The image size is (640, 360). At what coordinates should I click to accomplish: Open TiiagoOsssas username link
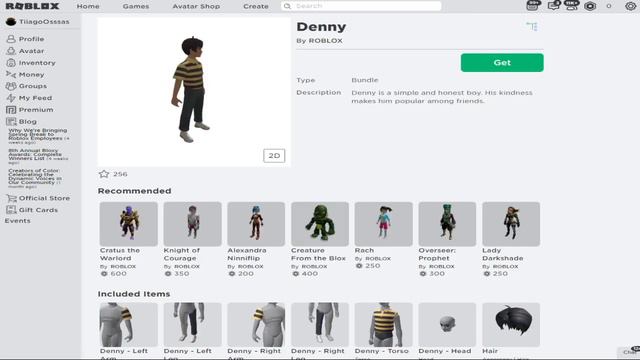pos(44,22)
